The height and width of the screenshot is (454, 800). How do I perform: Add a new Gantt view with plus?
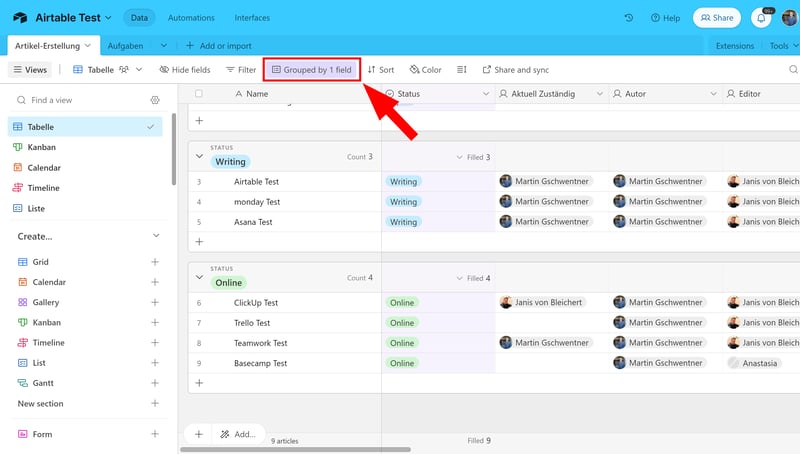tap(155, 383)
